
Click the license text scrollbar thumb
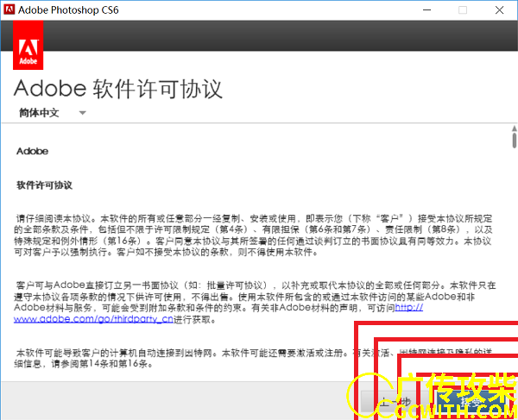click(x=515, y=141)
